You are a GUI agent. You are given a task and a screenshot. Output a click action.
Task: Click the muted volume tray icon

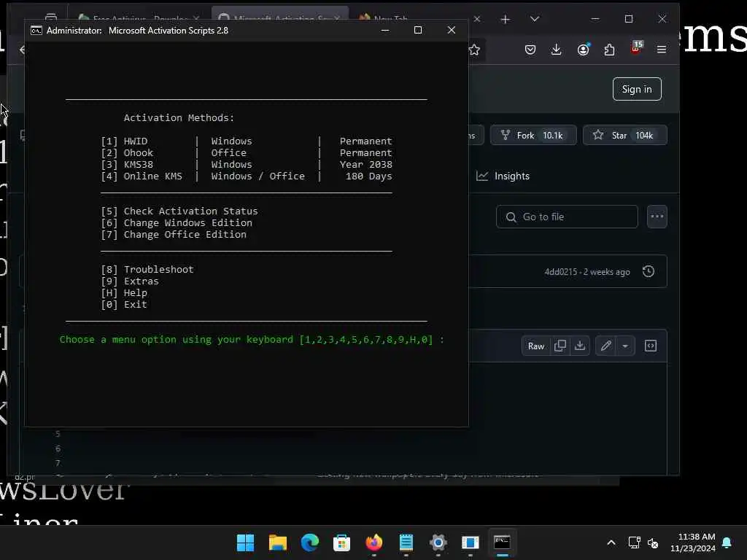653,542
